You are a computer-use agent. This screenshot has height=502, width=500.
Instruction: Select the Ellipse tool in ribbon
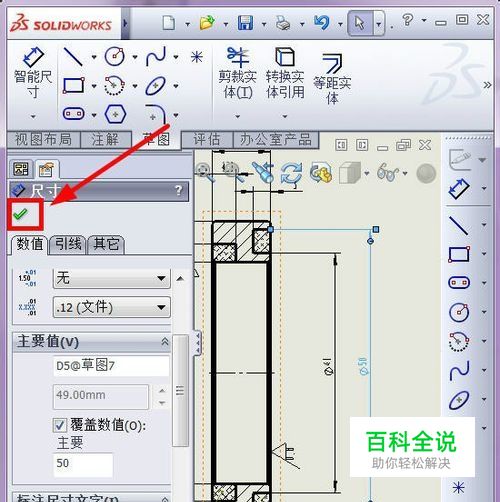[156, 86]
